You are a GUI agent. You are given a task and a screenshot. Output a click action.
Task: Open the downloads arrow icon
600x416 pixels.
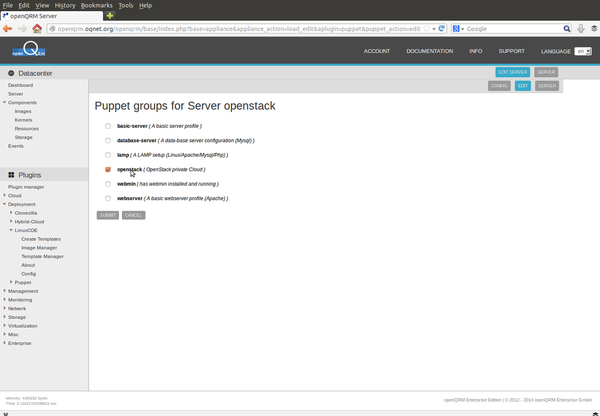point(580,29)
